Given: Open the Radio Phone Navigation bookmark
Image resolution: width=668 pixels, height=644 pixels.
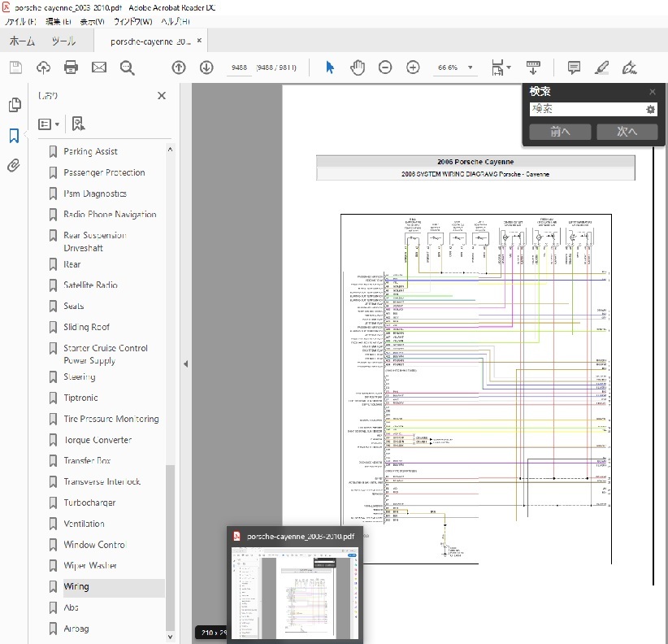Looking at the screenshot, I should click(x=110, y=214).
